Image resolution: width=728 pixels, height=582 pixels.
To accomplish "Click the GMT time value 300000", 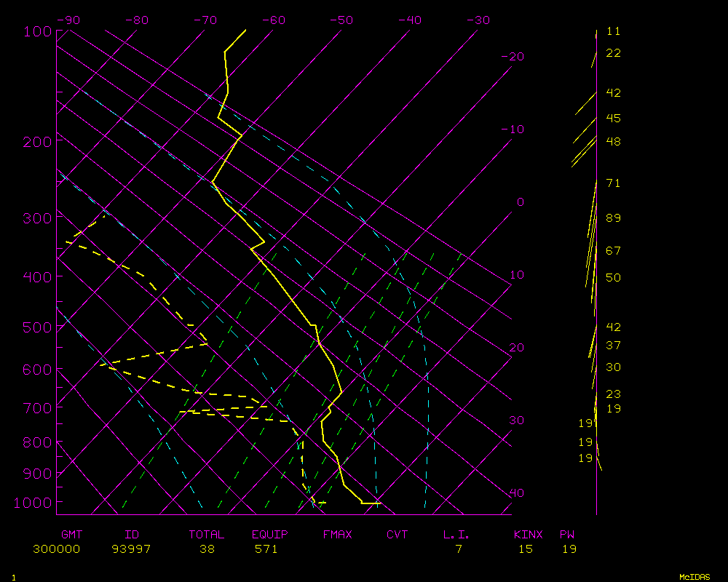I will point(57,549).
